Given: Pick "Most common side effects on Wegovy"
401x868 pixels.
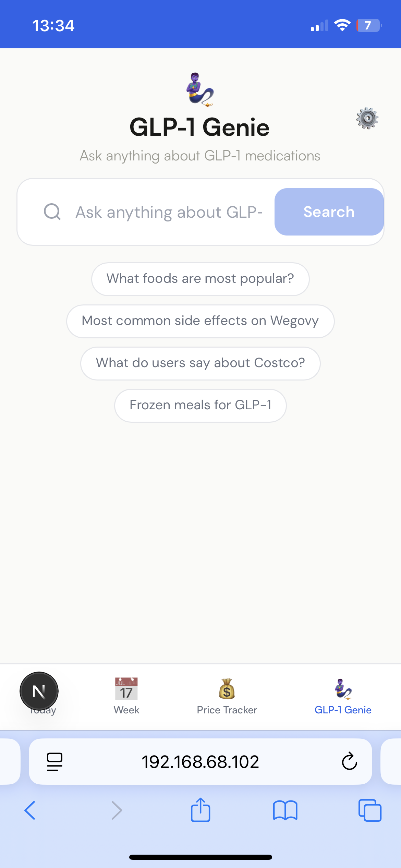Looking at the screenshot, I should pos(200,321).
